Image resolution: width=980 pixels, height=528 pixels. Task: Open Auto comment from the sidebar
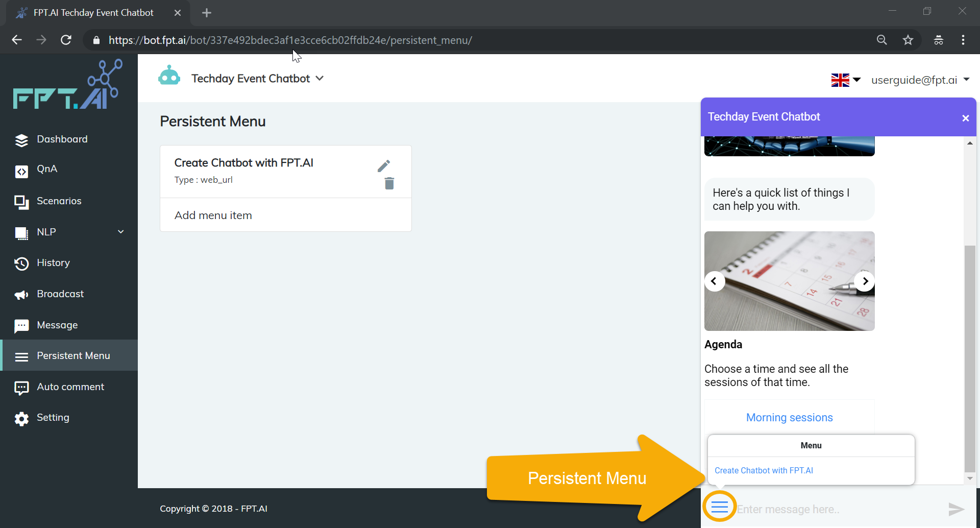70,387
